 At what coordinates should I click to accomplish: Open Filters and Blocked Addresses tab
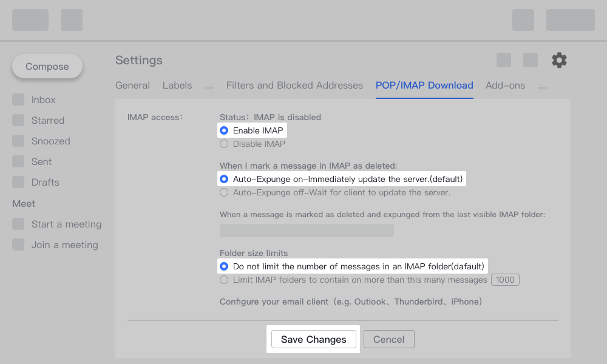coord(294,86)
